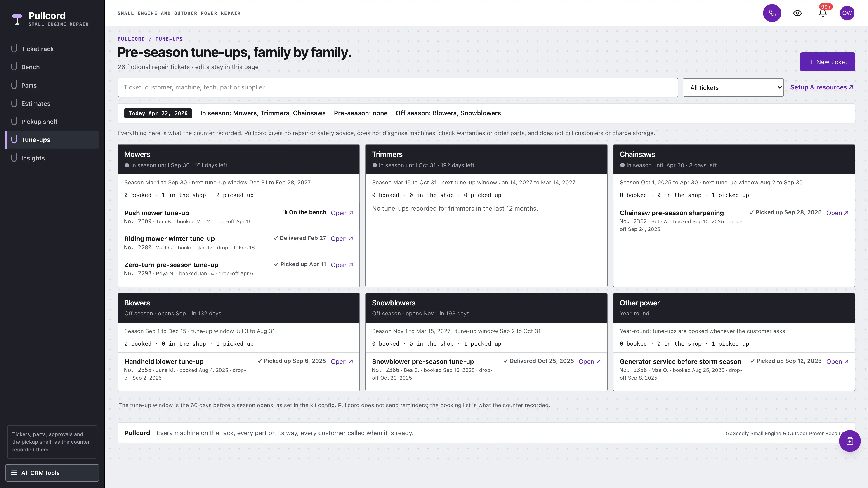Click the floating clipboard button at bottom right

tap(849, 441)
